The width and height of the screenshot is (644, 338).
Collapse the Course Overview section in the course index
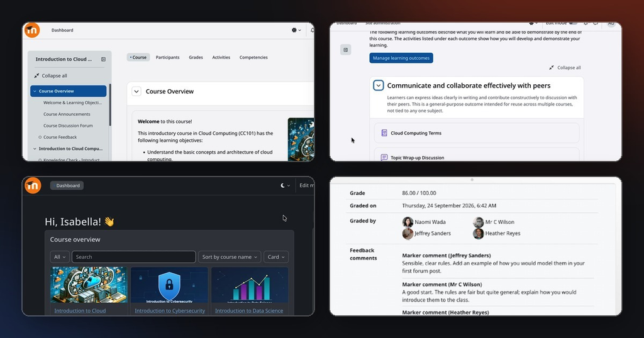click(35, 91)
